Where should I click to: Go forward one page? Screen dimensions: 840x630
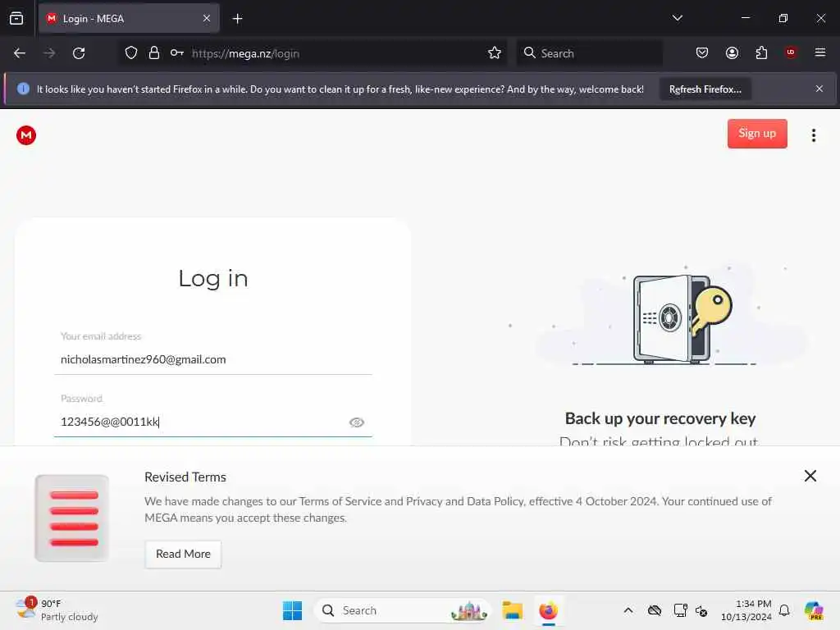coord(49,53)
